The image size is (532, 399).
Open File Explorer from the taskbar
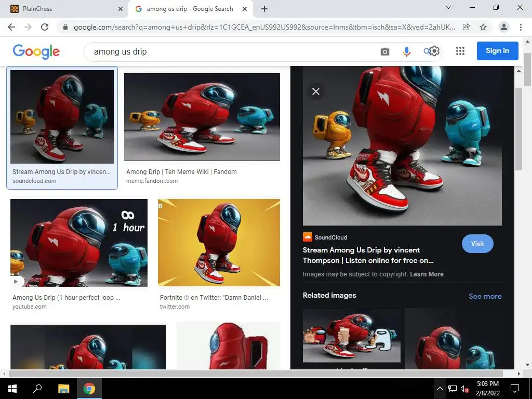(63, 389)
